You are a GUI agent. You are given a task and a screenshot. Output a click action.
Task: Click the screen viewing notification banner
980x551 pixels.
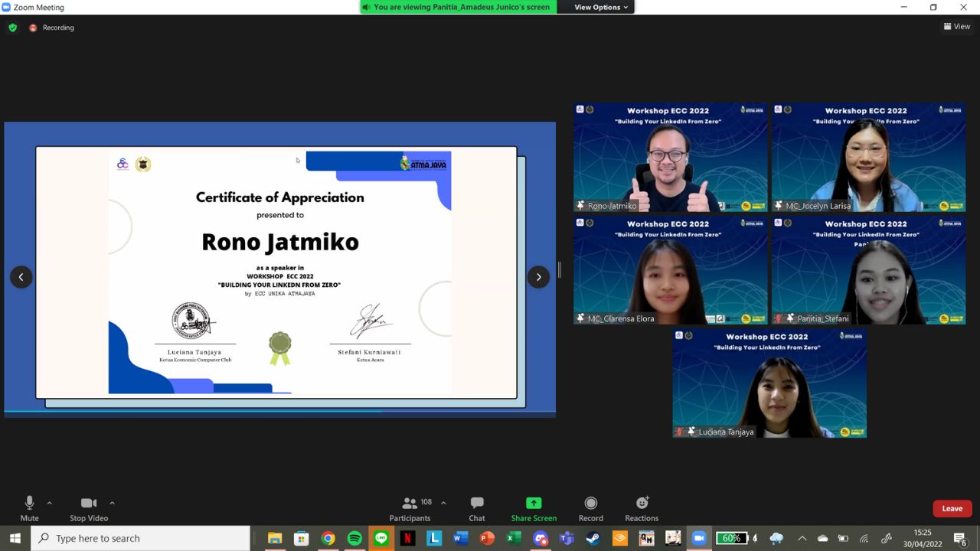(x=458, y=7)
